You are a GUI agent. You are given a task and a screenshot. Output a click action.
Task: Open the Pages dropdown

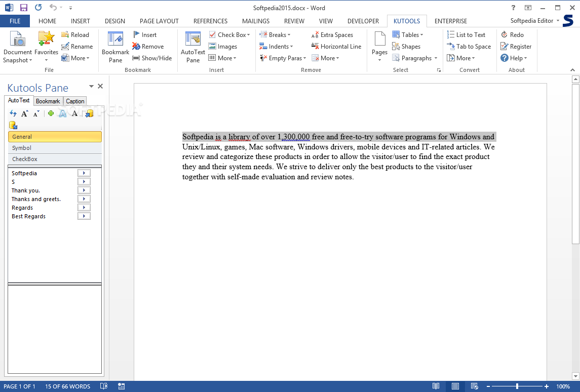[x=379, y=47]
